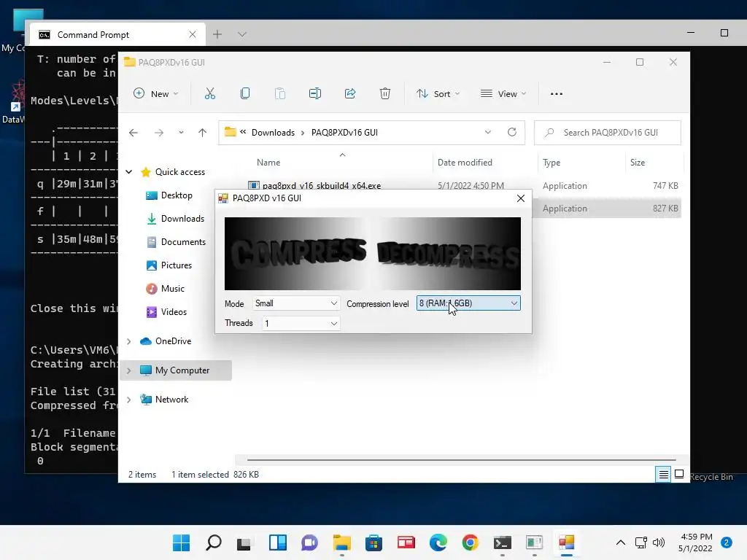Open Task View on the taskbar
The image size is (747, 560).
click(x=244, y=542)
